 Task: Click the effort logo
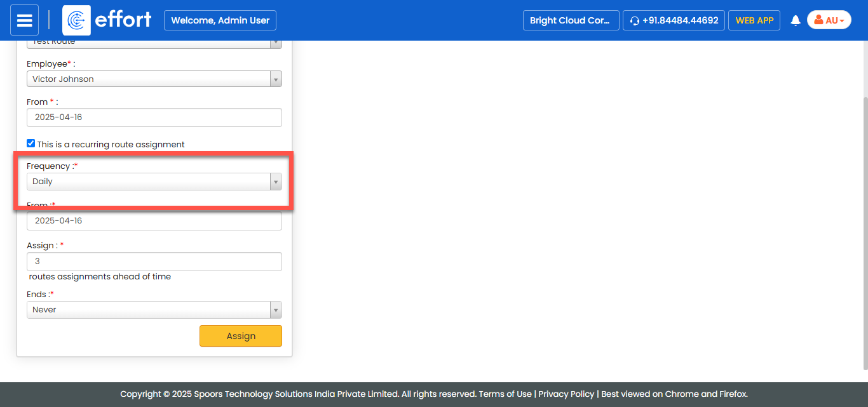click(107, 20)
